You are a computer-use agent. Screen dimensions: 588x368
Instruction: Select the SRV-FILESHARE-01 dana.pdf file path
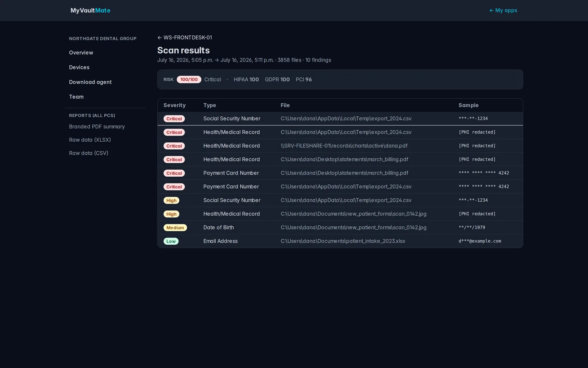pyautogui.click(x=344, y=146)
